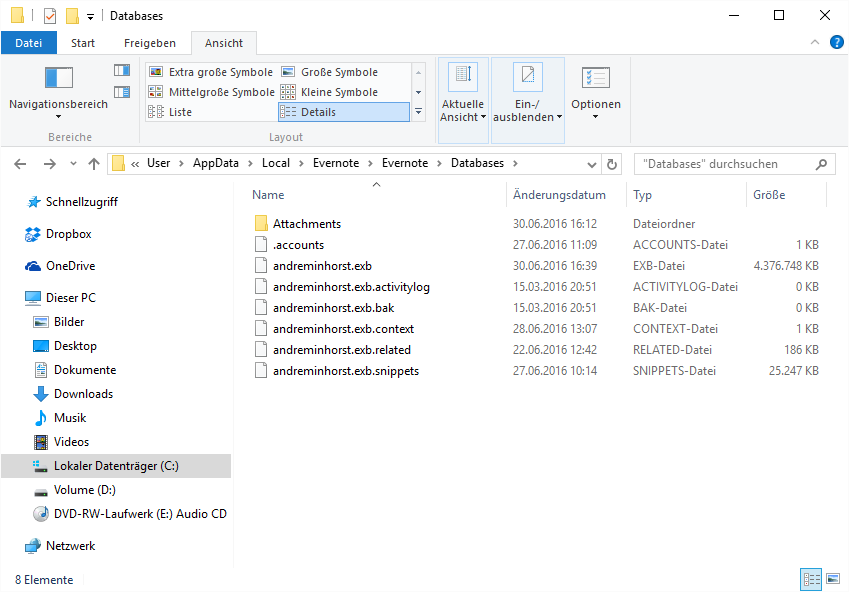Open Help with the question mark icon

click(x=837, y=42)
